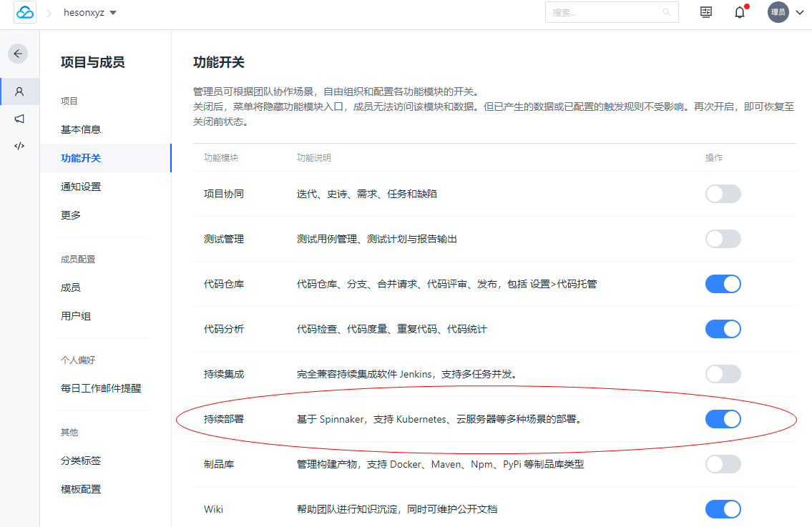Click the description mentioning Jenkins
This screenshot has width=812, height=527.
coord(407,374)
